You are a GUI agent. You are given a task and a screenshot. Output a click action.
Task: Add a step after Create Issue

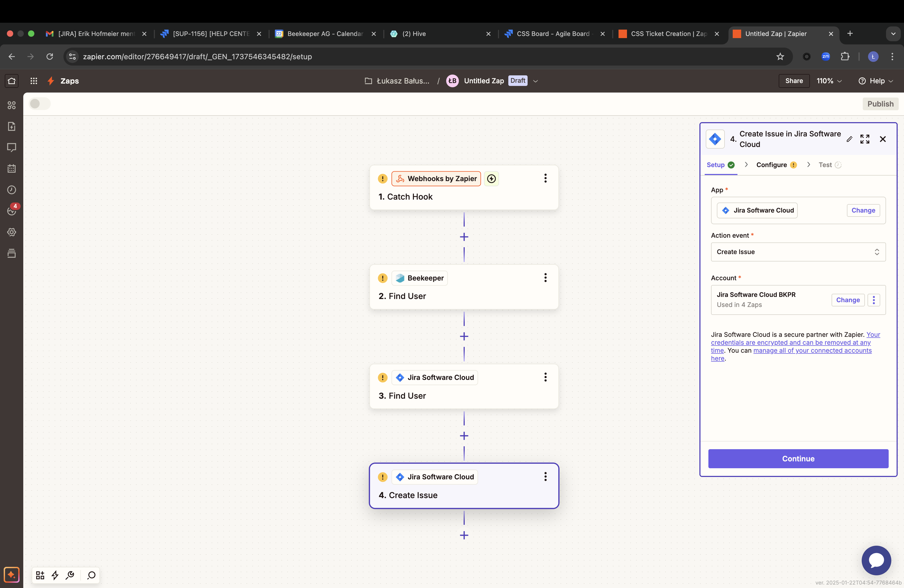[x=464, y=536]
